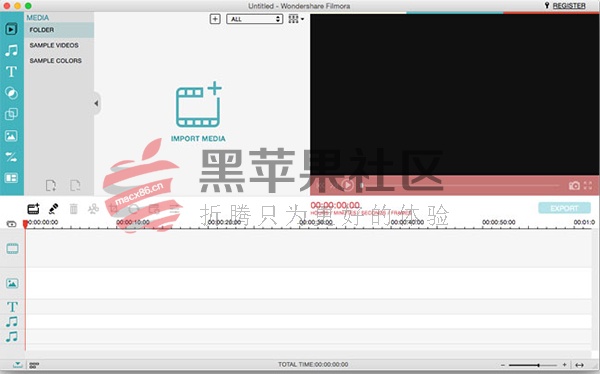This screenshot has height=374, width=600.
Task: Open the Filters icon in sidebar
Action: pyautogui.click(x=11, y=93)
